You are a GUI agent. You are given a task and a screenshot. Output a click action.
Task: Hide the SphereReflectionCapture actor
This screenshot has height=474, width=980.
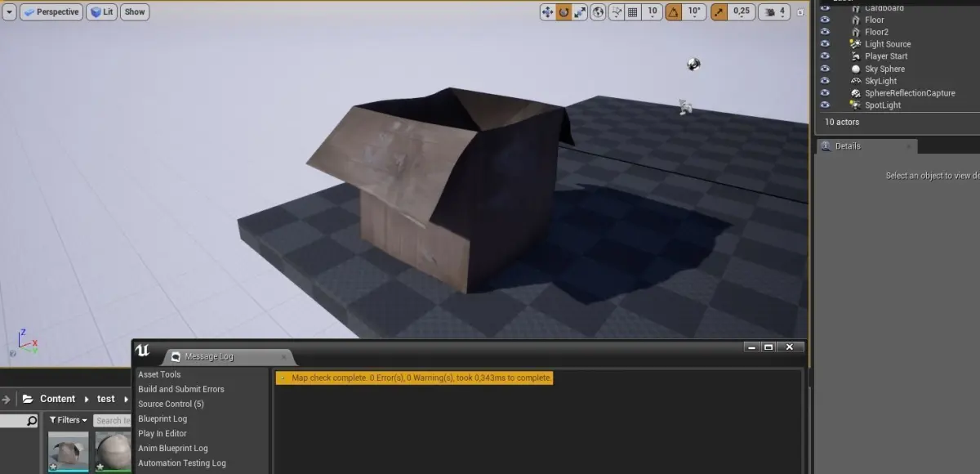825,93
